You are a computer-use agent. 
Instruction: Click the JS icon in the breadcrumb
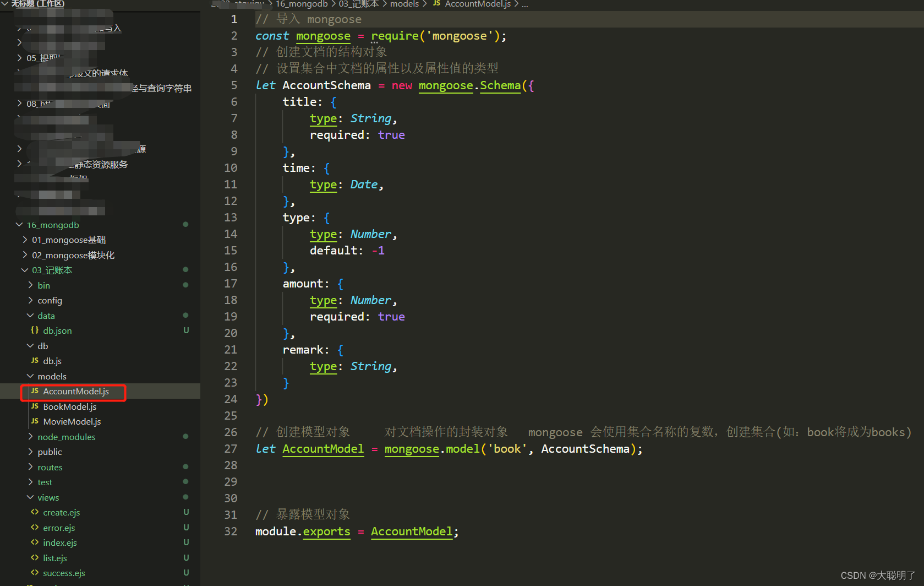(x=436, y=4)
